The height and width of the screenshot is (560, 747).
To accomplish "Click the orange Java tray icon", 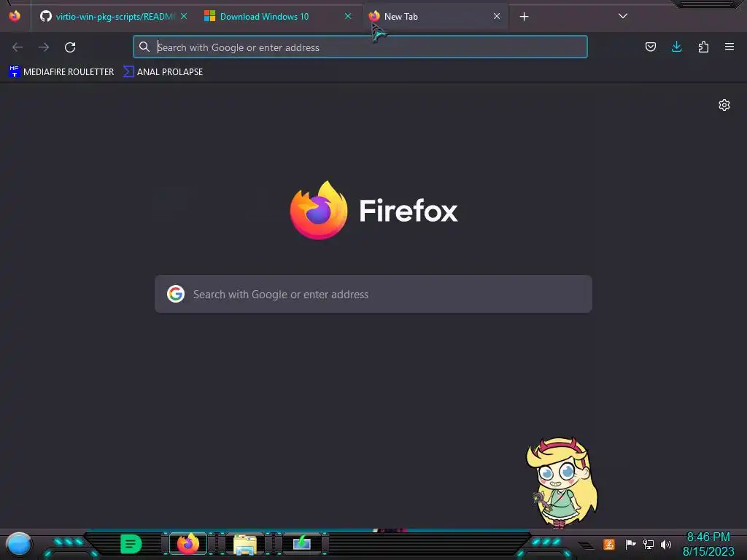I will pos(609,544).
